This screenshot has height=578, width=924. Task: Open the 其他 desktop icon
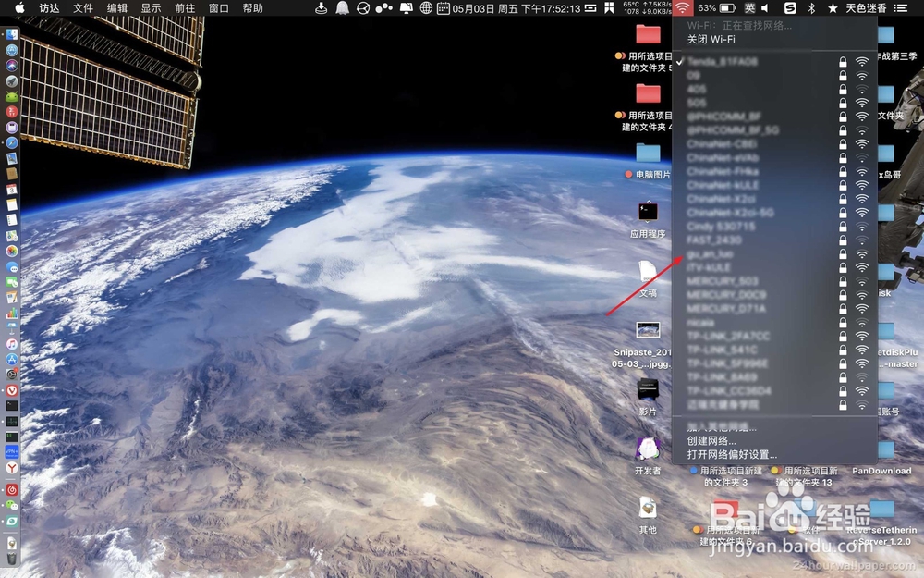(648, 508)
